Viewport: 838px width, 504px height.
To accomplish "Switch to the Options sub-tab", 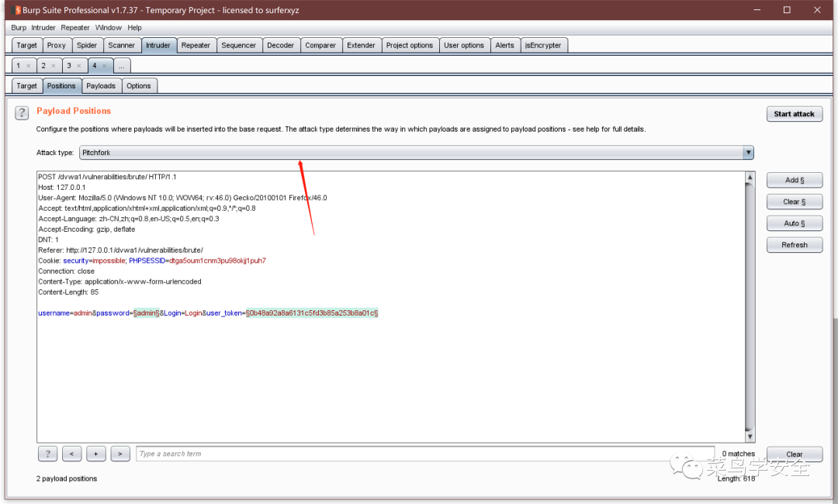I will [139, 86].
